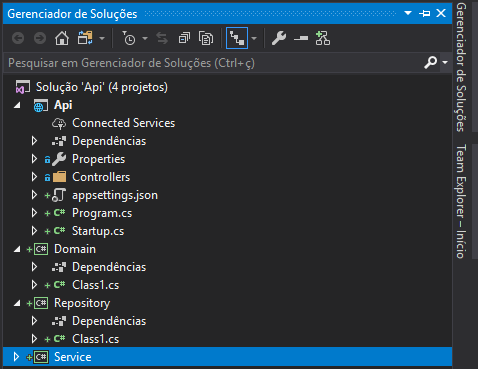
Task: Go to Home view in Solution Explorer
Action: (62, 38)
